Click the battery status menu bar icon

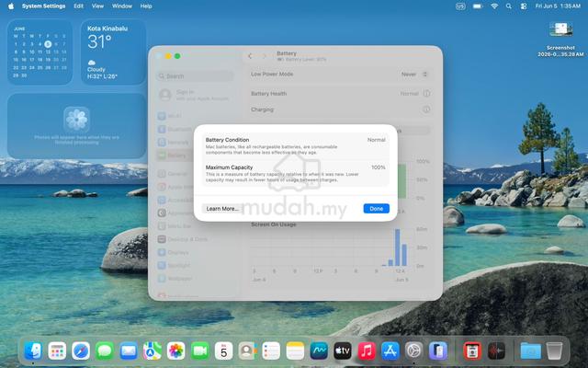pyautogui.click(x=478, y=6)
